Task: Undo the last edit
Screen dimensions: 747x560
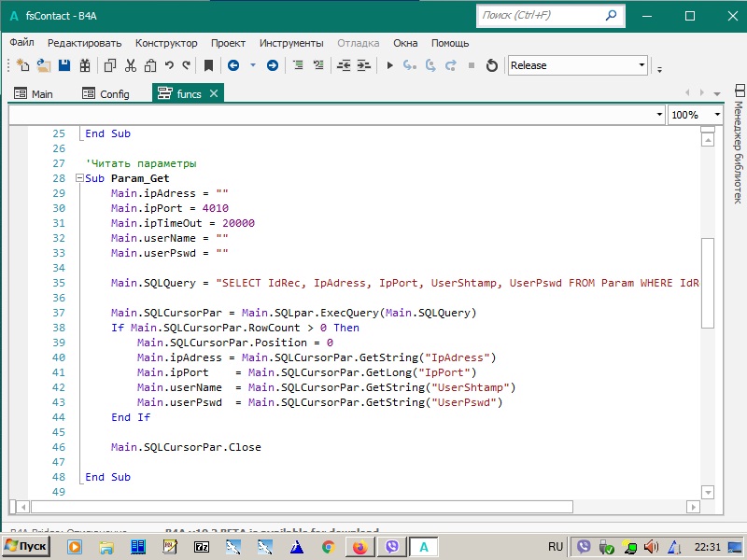Action: (x=169, y=65)
